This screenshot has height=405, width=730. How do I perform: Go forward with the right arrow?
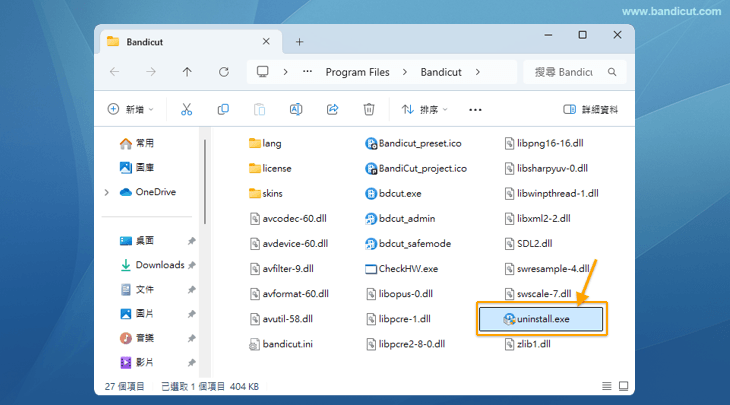point(151,72)
